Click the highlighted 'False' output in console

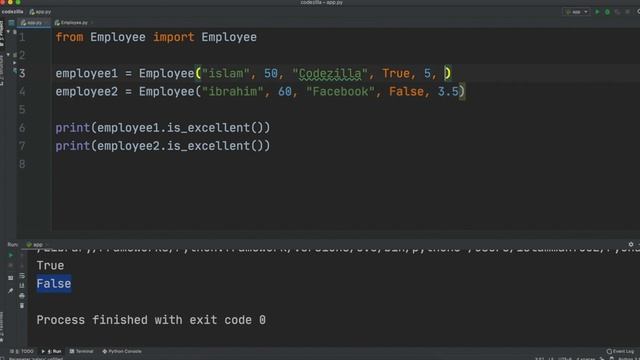click(x=53, y=284)
